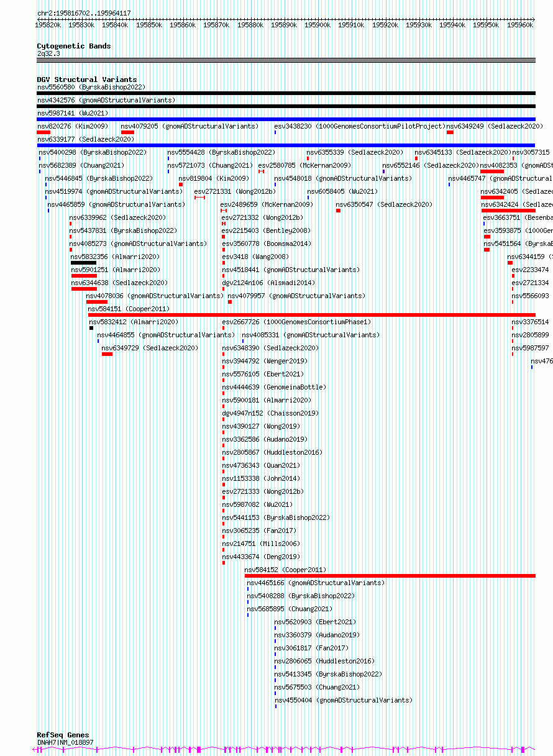
Task: Open nsv5832412 (Almarri2020) variant
Action: pos(134,322)
